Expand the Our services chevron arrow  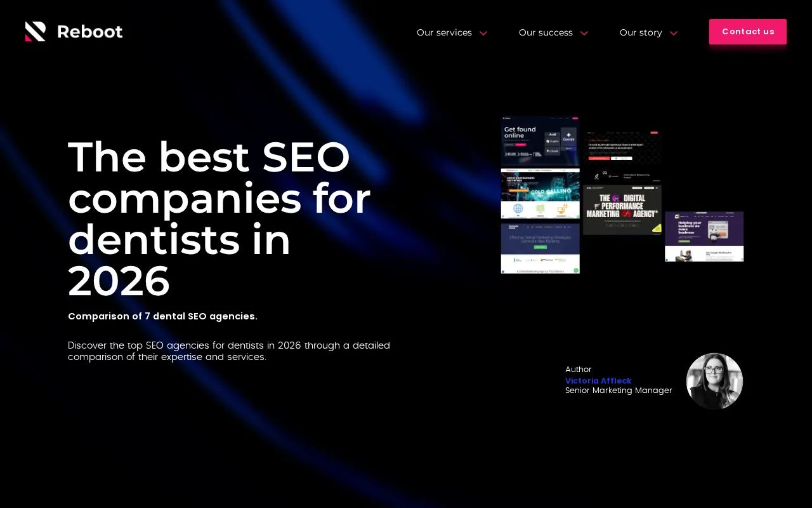(x=483, y=33)
